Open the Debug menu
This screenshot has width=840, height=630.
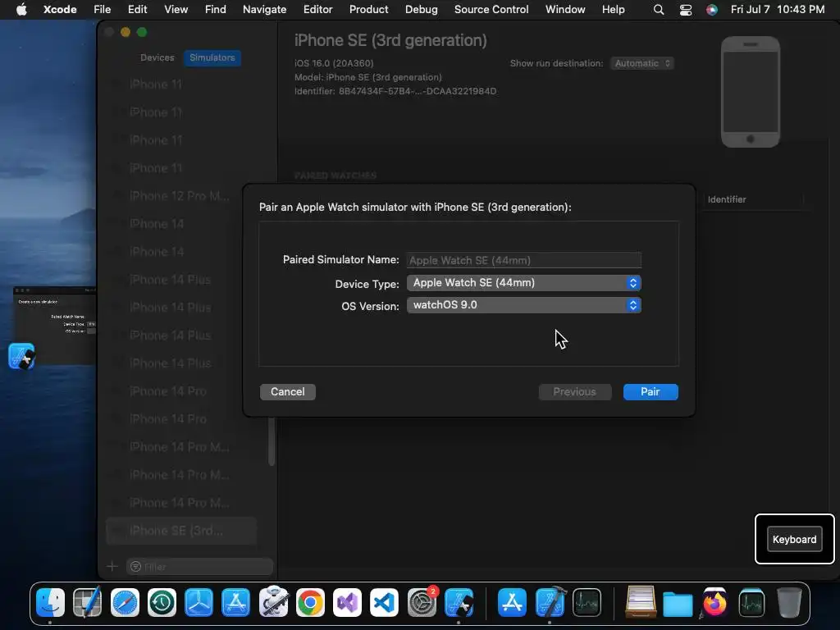[421, 10]
